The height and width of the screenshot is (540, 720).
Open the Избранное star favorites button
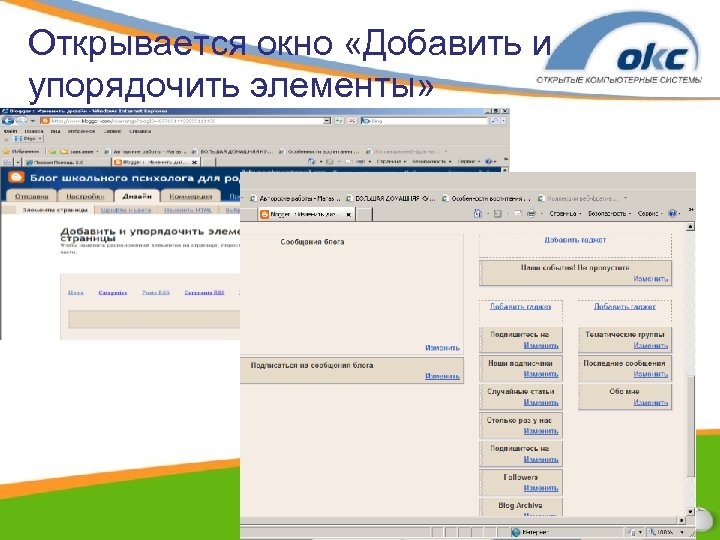tap(21, 151)
